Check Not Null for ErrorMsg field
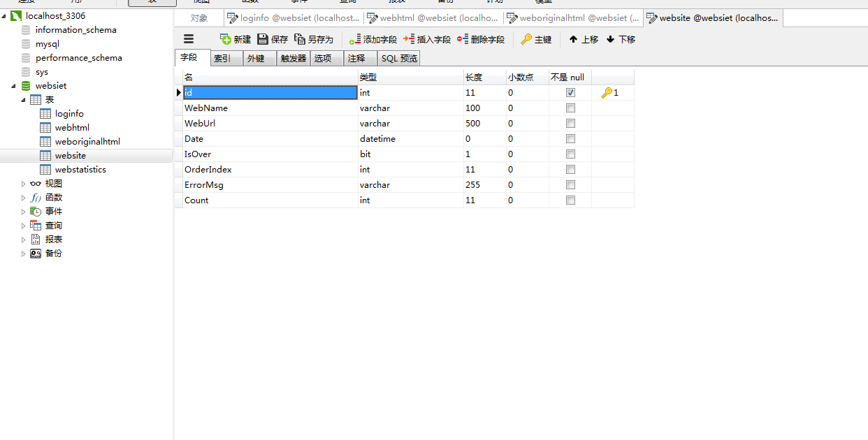Image resolution: width=868 pixels, height=440 pixels. (x=570, y=184)
